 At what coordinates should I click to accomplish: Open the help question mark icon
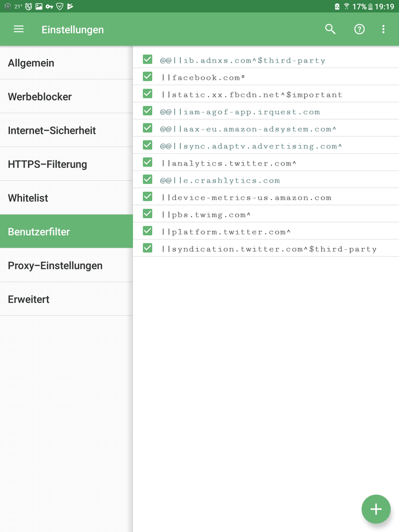point(359,29)
